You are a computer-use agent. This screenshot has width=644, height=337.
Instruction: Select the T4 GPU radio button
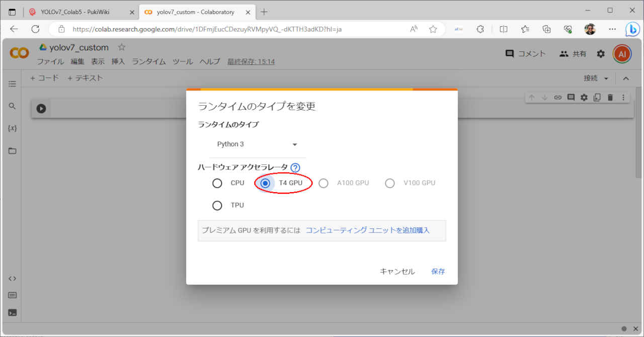pyautogui.click(x=265, y=183)
